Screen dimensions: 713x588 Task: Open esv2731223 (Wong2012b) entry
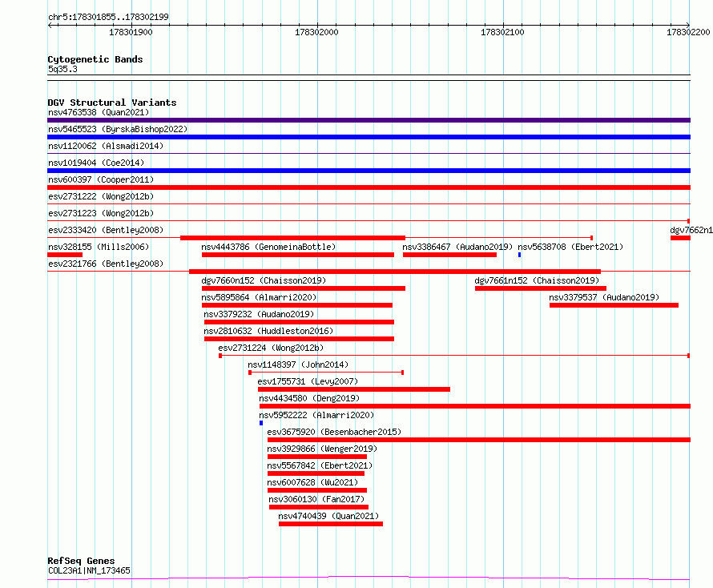[101, 213]
